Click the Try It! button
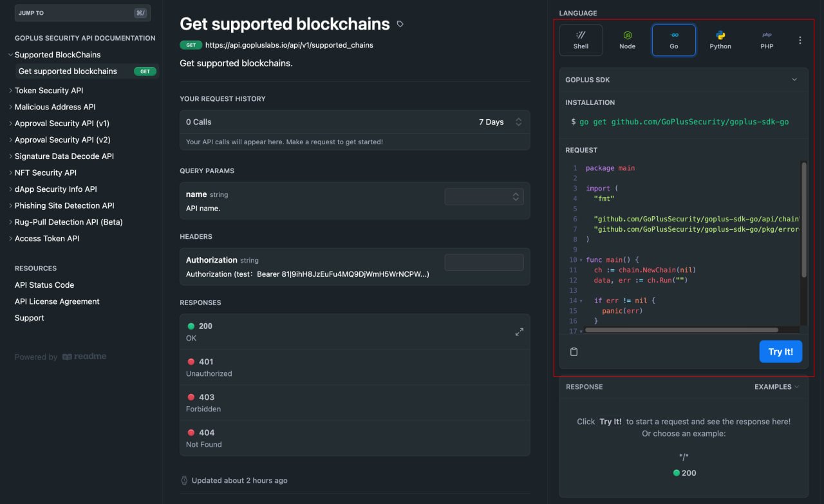 point(780,351)
